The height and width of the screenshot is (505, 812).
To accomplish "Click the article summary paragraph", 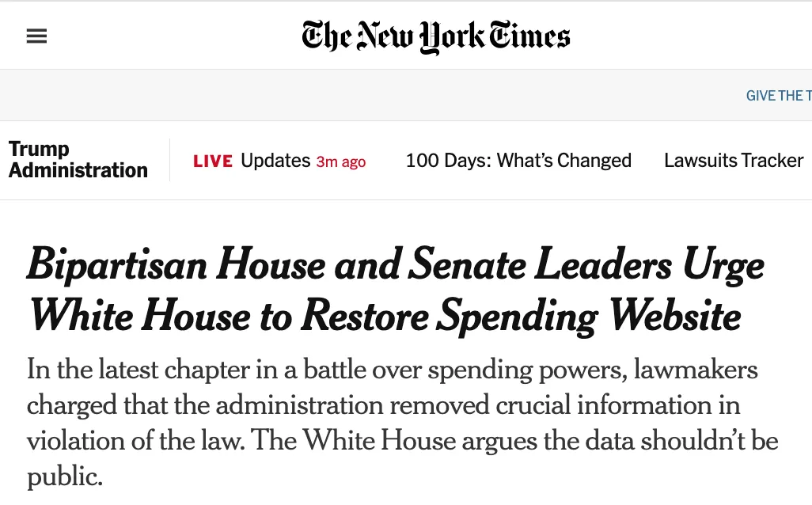I will point(402,422).
